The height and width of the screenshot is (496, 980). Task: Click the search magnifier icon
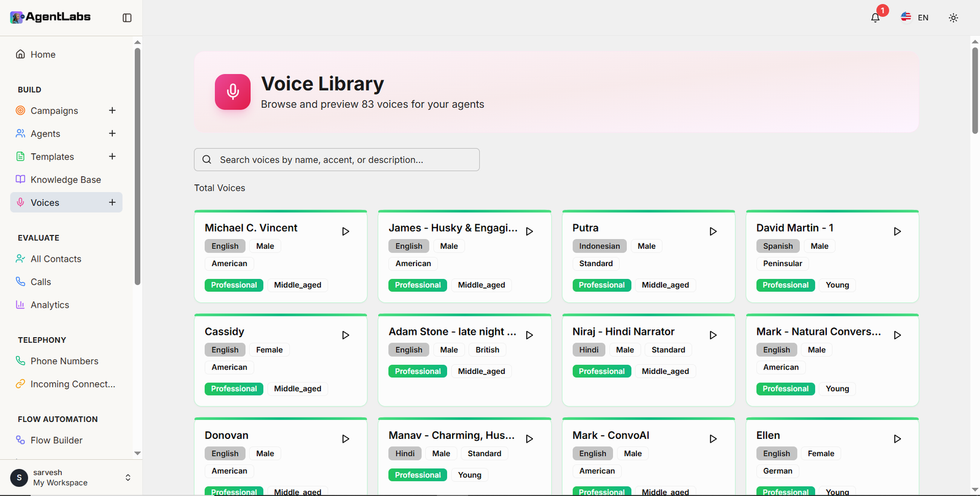tap(207, 159)
